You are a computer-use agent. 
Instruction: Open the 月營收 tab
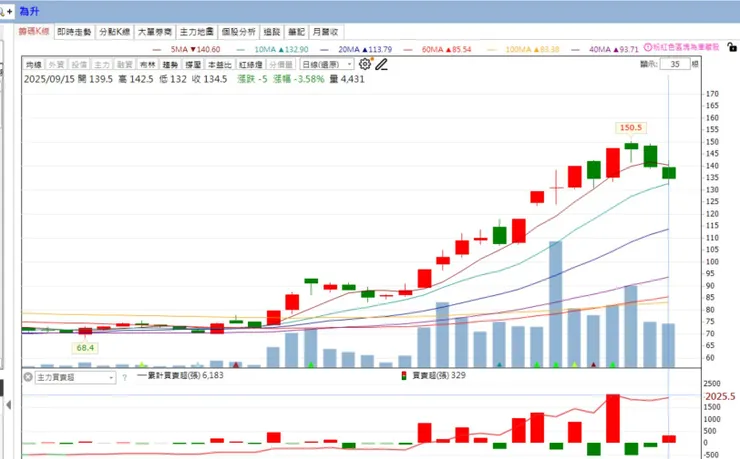pos(326,32)
